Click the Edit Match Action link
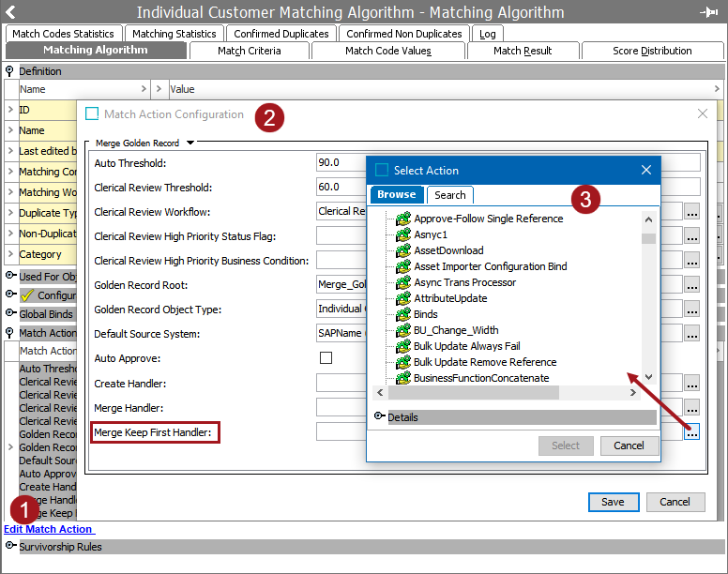 tap(48, 529)
